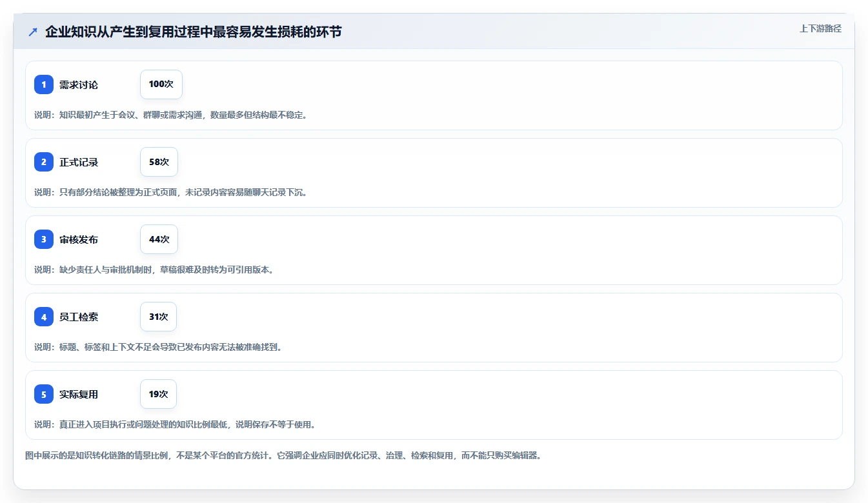The image size is (868, 503).
Task: Click description starting 只有部分结论被整理
Action: coord(172,192)
